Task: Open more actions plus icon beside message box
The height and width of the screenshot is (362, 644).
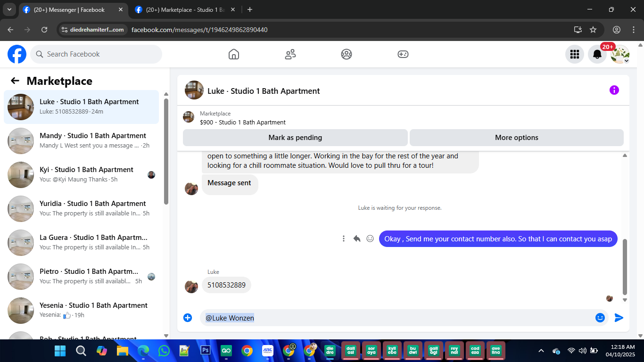Action: pyautogui.click(x=188, y=318)
